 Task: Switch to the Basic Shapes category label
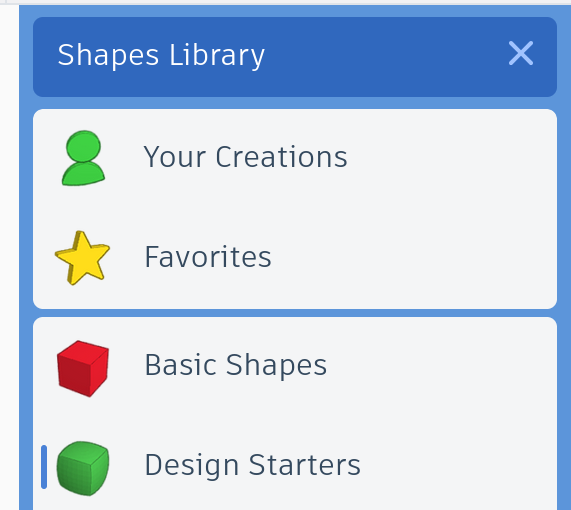click(x=236, y=365)
